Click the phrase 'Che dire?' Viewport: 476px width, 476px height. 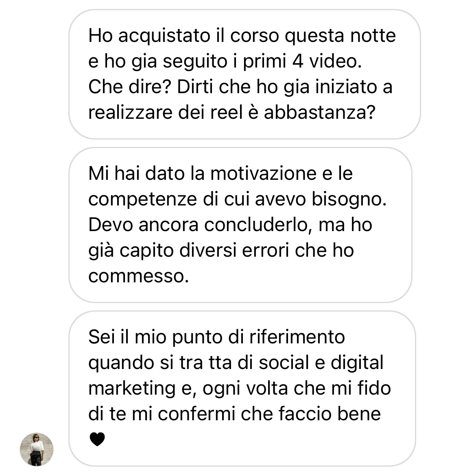(130, 87)
